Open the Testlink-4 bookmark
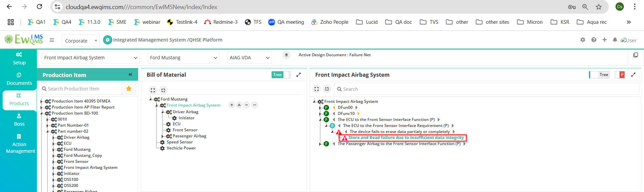This screenshot has width=644, height=192. click(x=182, y=22)
